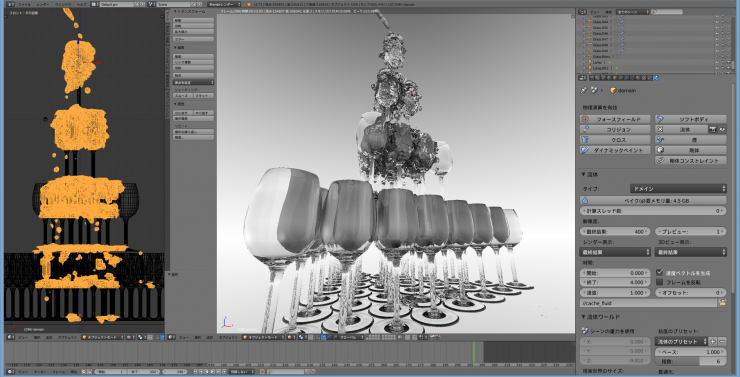Open ウィンドウ menu

63,4
